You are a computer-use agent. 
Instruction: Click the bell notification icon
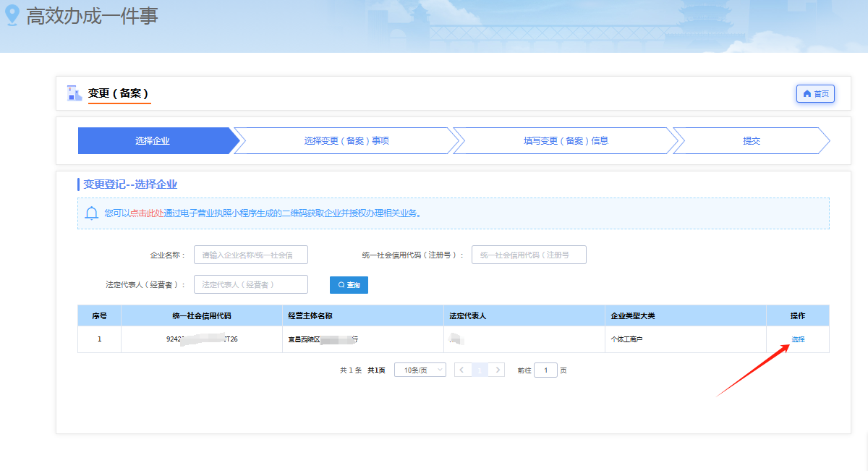pos(92,213)
